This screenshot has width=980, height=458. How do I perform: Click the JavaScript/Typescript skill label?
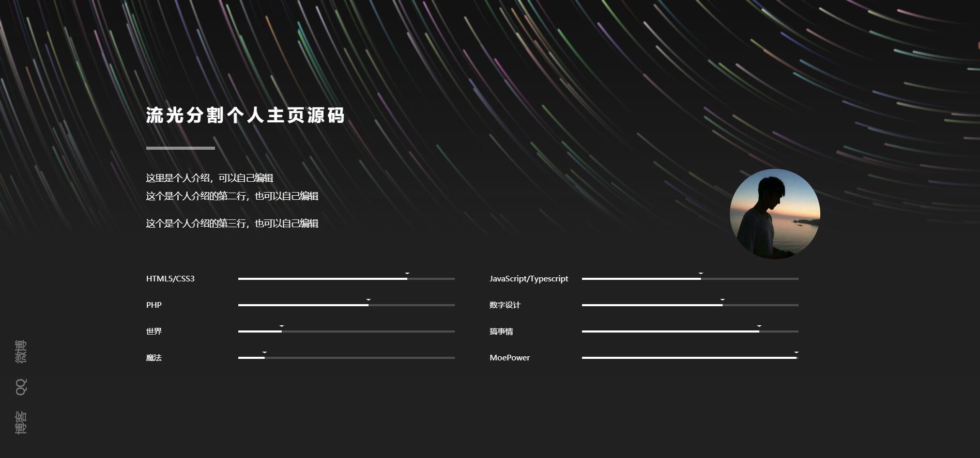(x=529, y=279)
